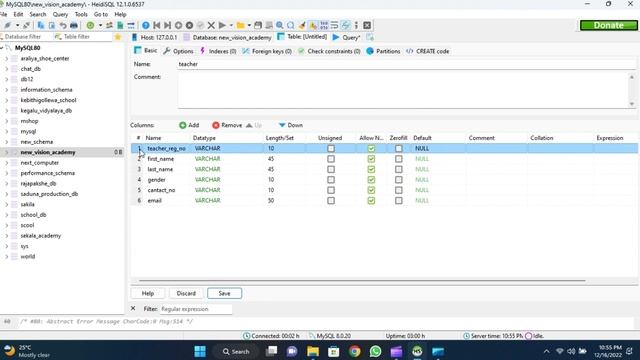
Task: Click the Comment box scroll down arrow
Action: pyautogui.click(x=631, y=104)
